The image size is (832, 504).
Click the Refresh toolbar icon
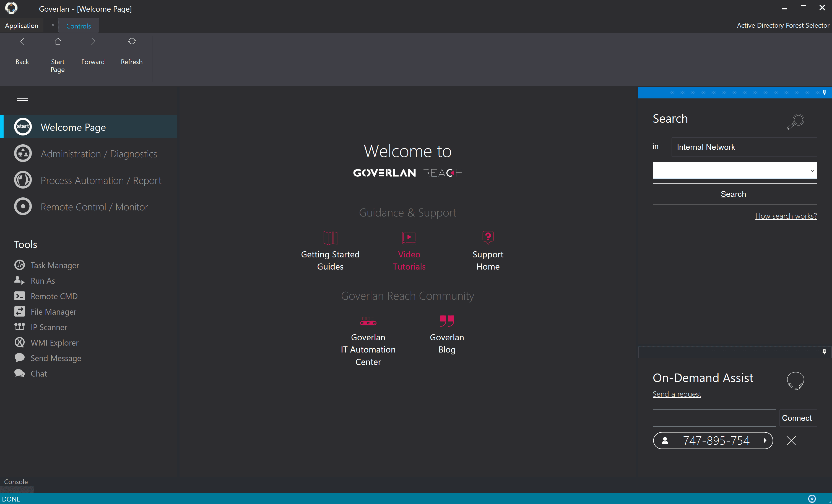132,41
